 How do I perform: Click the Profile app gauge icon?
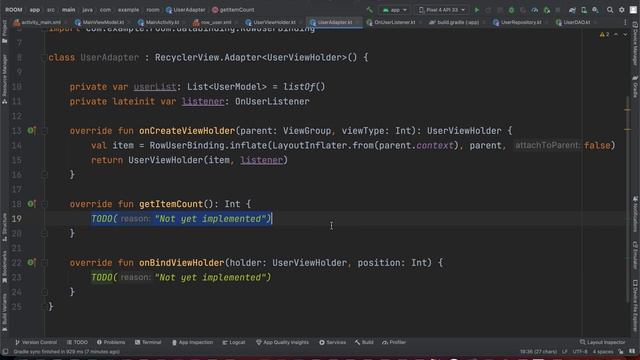tap(535, 10)
